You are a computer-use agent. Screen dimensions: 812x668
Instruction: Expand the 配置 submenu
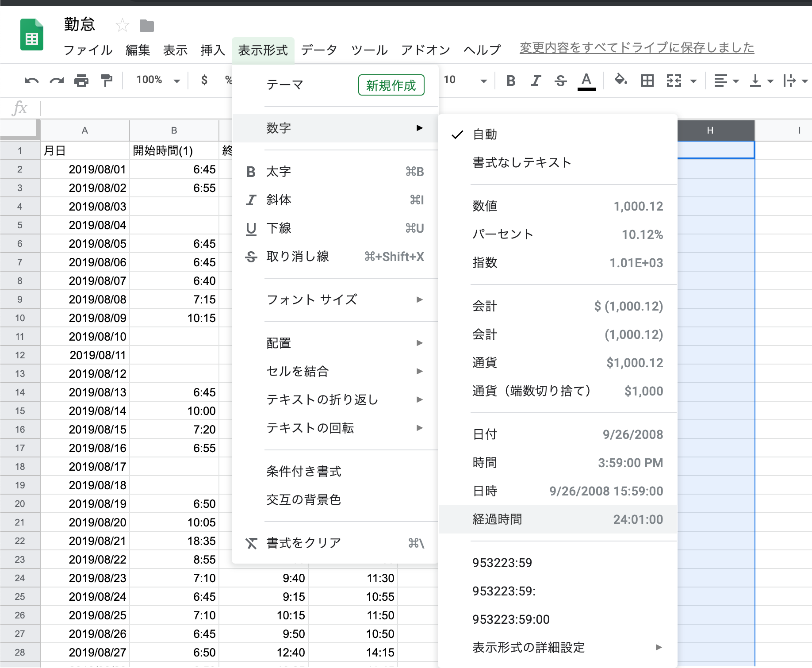(x=335, y=343)
